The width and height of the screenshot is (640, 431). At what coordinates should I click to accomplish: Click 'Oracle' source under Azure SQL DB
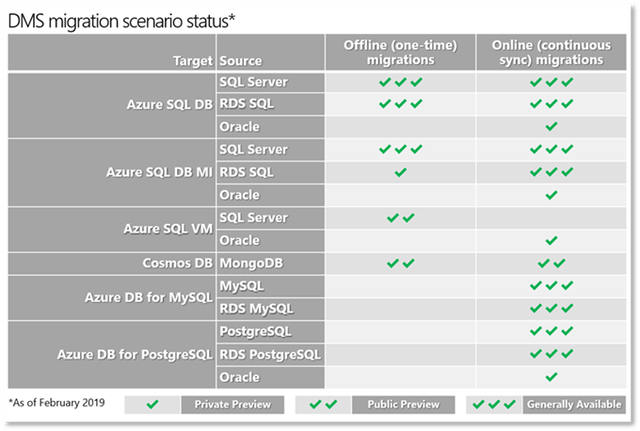[271, 127]
